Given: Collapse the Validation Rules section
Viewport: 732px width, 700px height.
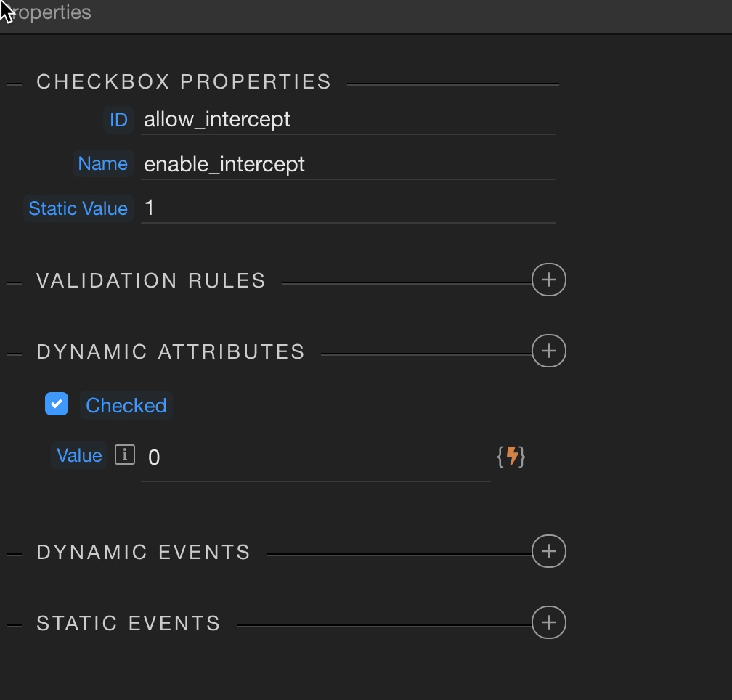Looking at the screenshot, I should click(x=15, y=282).
